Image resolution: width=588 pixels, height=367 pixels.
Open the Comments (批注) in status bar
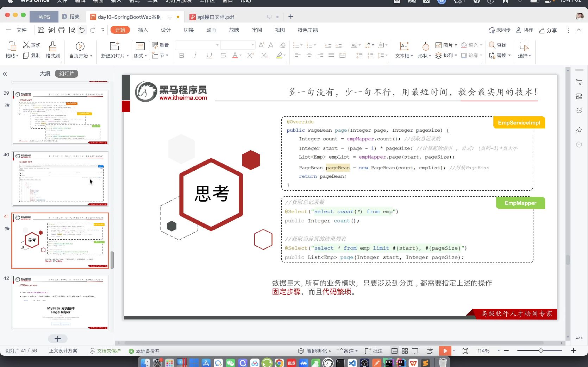[x=374, y=351]
